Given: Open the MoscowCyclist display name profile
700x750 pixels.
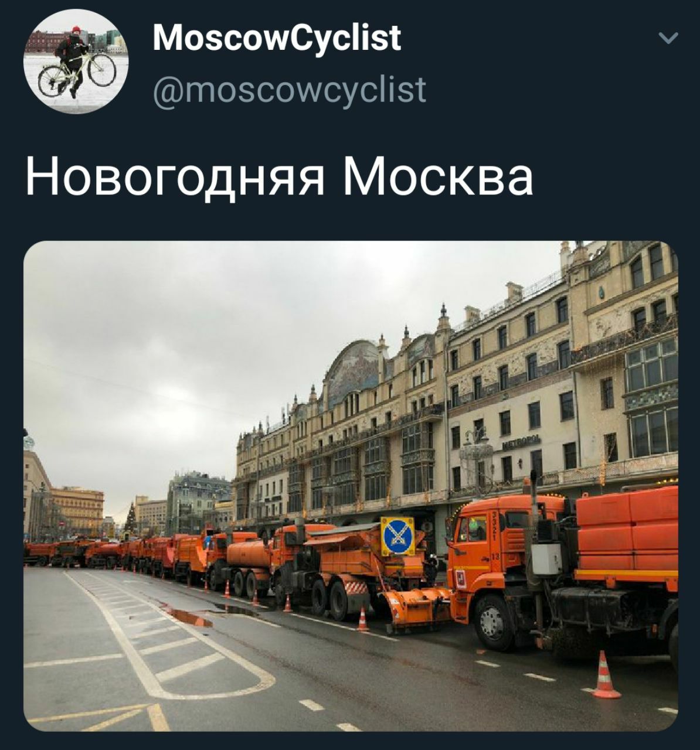Looking at the screenshot, I should pos(277,37).
